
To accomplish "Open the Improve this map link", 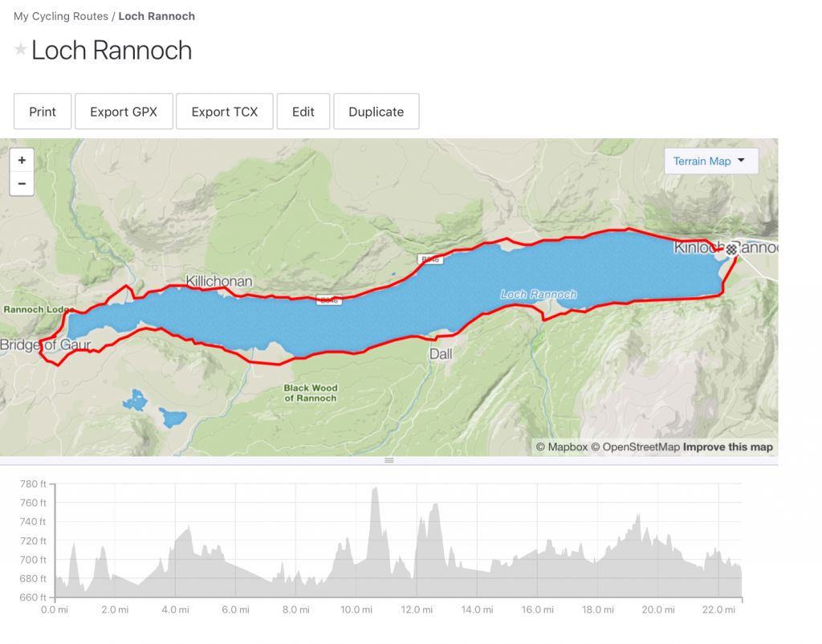I will [x=726, y=446].
